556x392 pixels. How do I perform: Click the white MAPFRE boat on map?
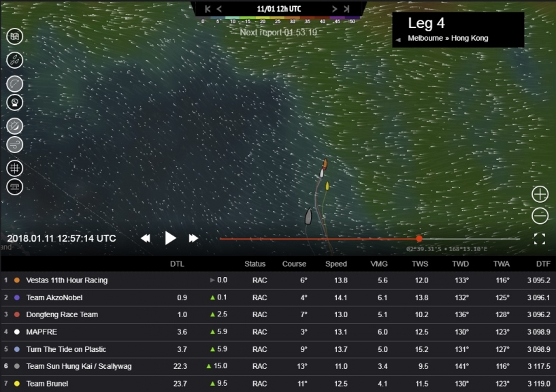[x=322, y=174]
